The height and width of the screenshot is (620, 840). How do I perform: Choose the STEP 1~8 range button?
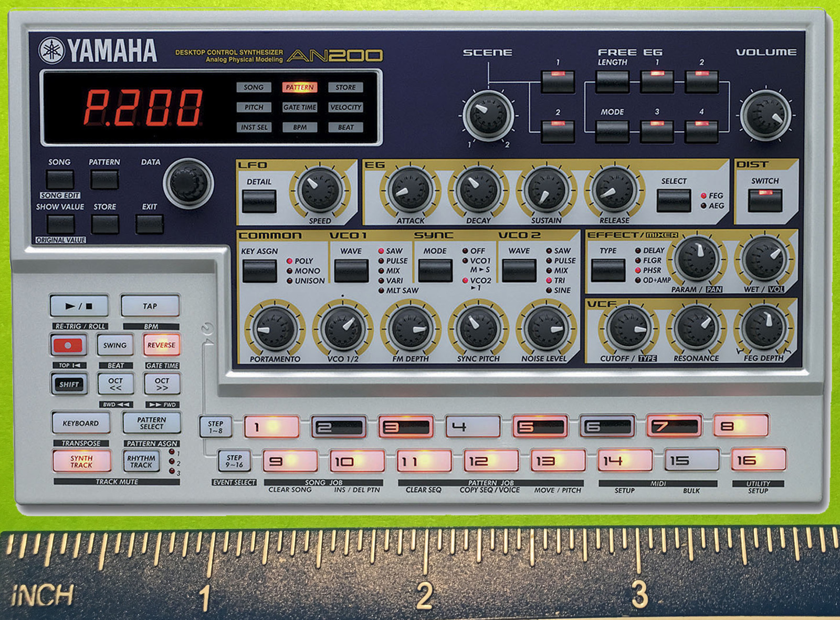coord(215,427)
